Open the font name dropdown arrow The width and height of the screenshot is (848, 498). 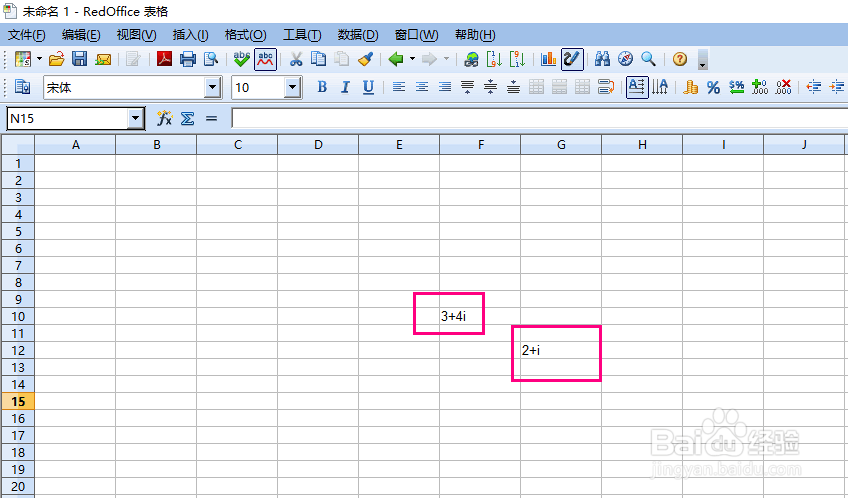(213, 87)
